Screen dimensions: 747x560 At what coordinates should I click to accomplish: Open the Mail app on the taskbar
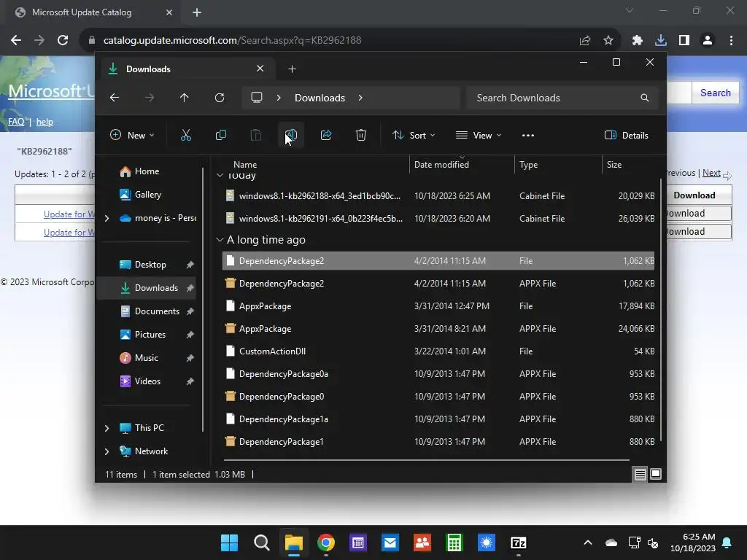click(x=390, y=542)
